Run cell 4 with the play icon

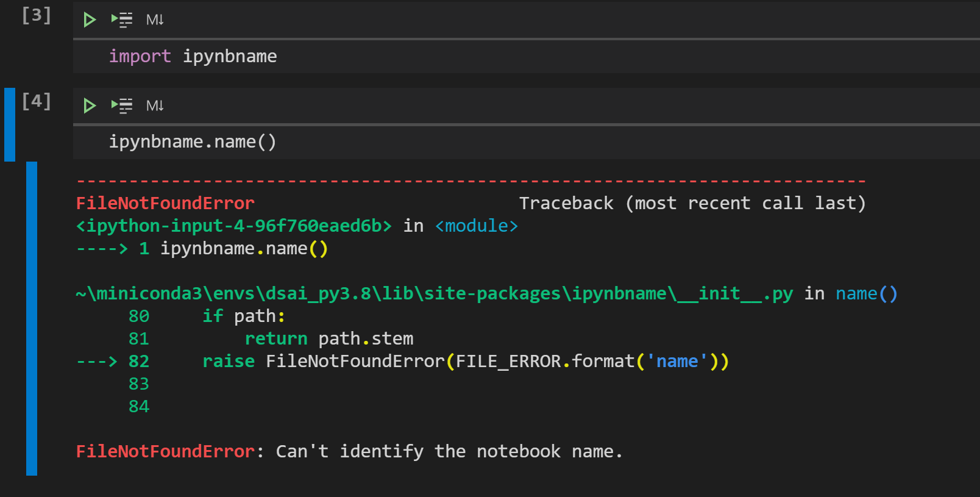(x=90, y=106)
